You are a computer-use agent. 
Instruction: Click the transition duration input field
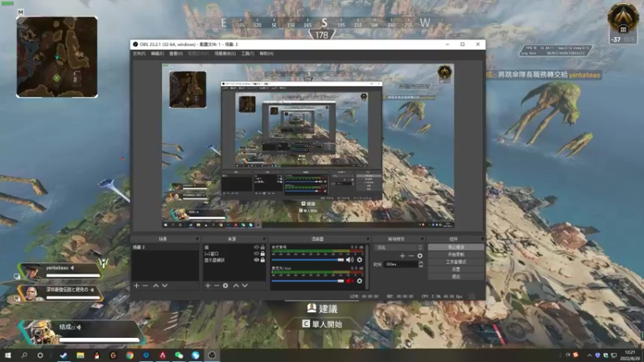(401, 265)
